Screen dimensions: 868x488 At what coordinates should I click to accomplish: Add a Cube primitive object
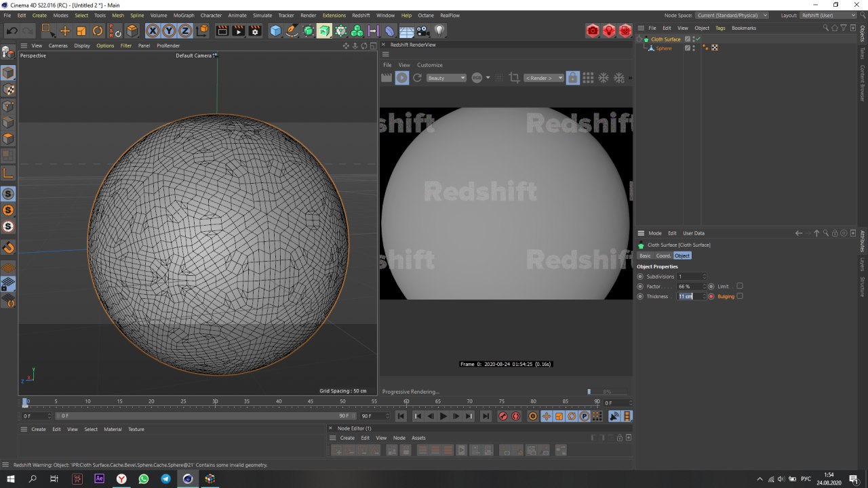[x=275, y=30]
